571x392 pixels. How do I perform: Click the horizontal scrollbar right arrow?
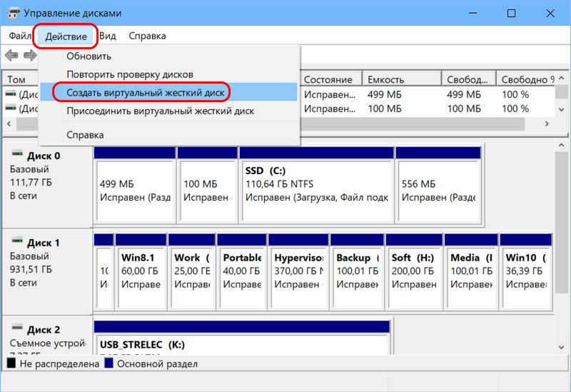click(547, 124)
